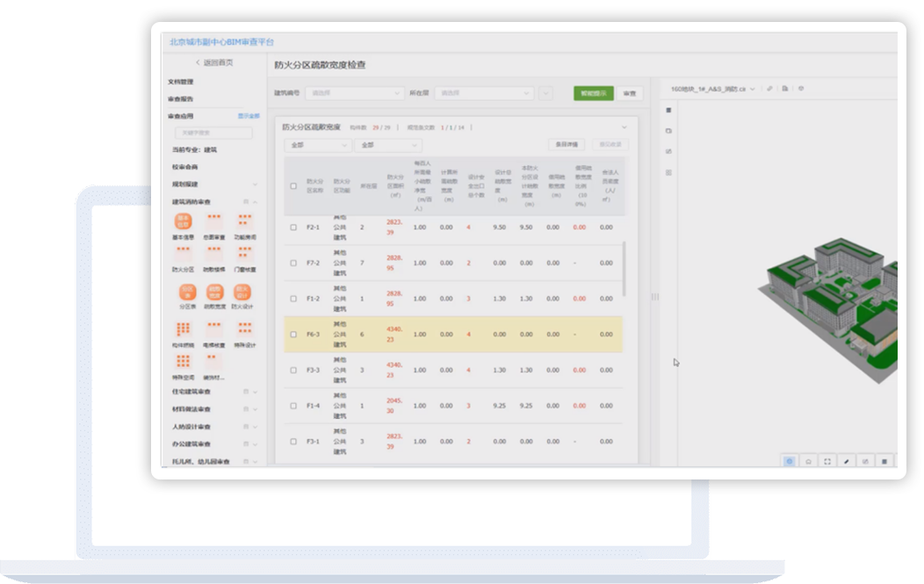This screenshot has height=584, width=924.
Task: Click the 返回首页 link
Action: pos(214,62)
